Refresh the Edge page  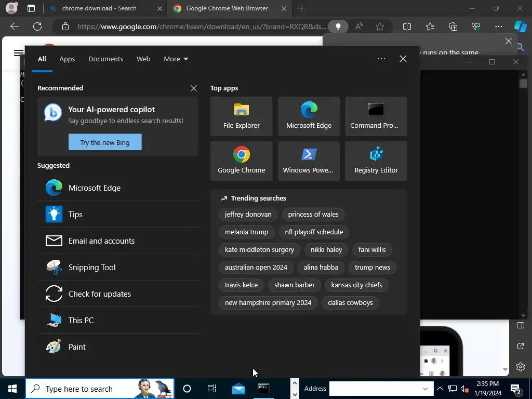(x=37, y=26)
